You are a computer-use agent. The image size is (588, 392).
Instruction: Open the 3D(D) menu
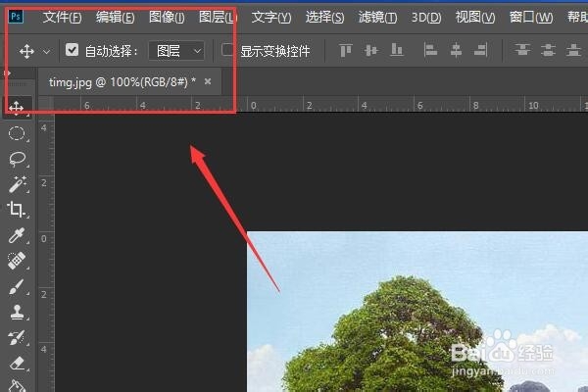click(x=426, y=18)
